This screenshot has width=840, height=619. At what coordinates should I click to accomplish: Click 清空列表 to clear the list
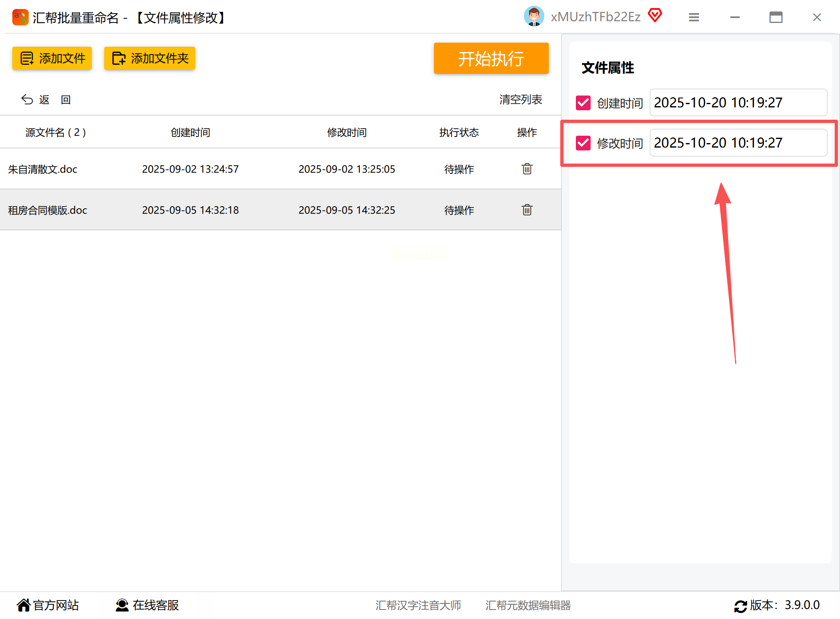520,100
